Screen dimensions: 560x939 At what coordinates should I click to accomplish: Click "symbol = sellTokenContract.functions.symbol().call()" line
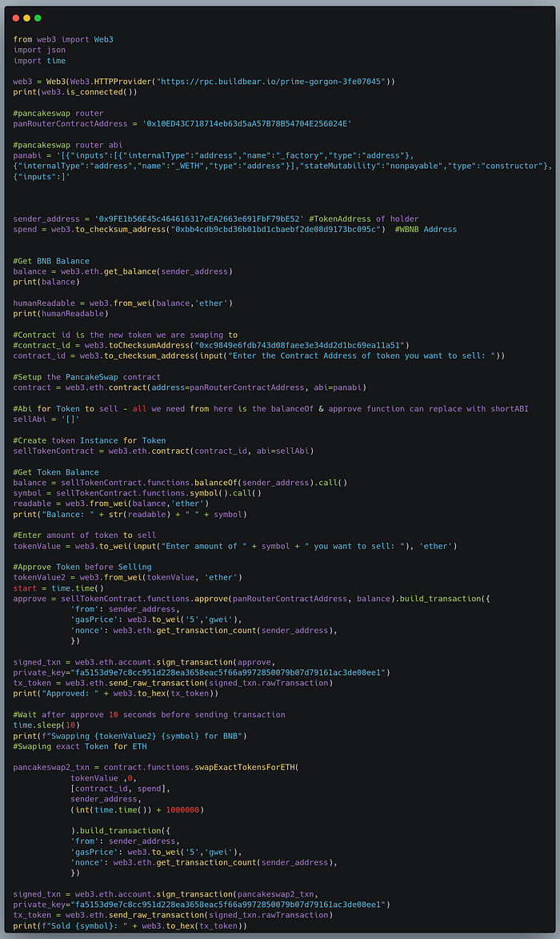(138, 493)
